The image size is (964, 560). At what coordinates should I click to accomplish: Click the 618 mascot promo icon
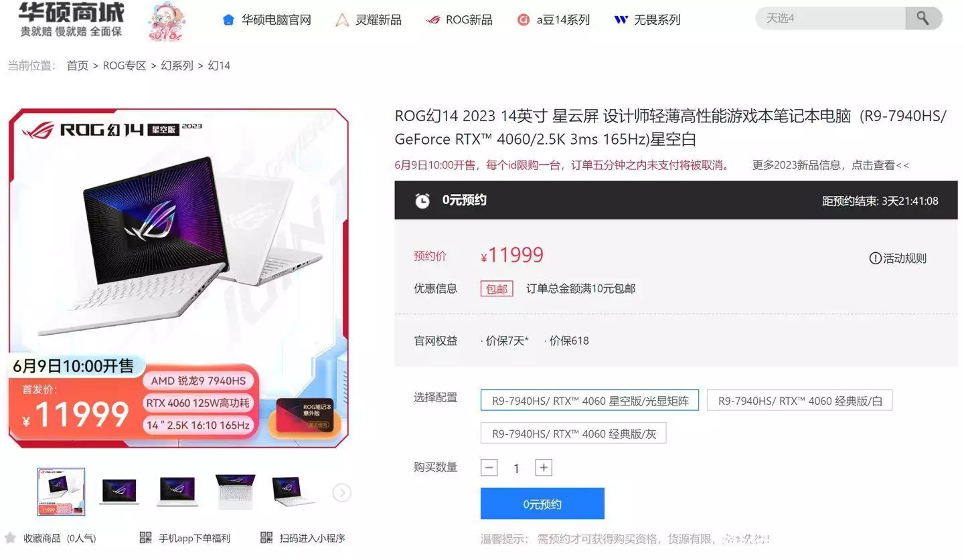(165, 22)
